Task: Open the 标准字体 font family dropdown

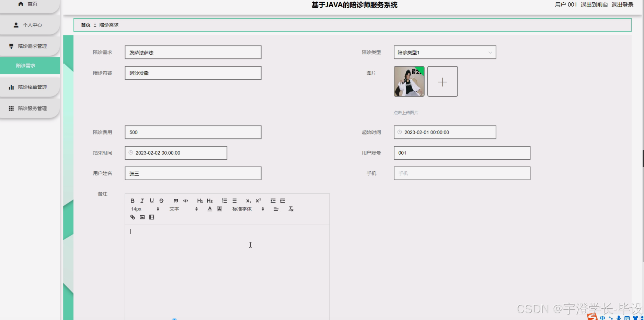Action: tap(242, 209)
